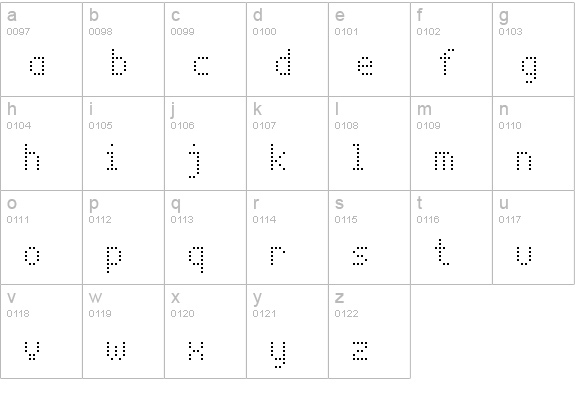Select the letter m glyph cell
Screen dimensions: 575x414
tap(451, 143)
